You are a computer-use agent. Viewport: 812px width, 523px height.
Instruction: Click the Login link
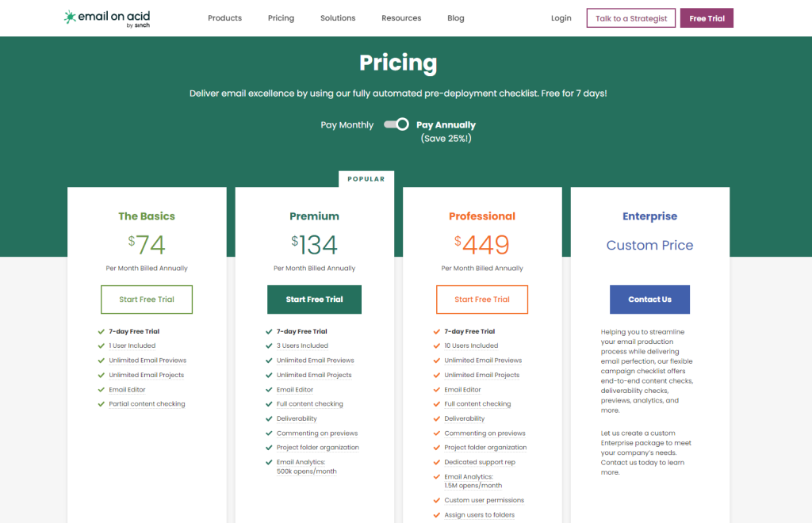coord(561,18)
